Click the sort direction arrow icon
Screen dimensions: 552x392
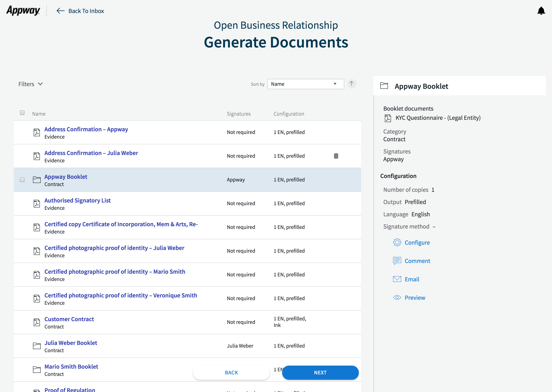click(x=352, y=84)
